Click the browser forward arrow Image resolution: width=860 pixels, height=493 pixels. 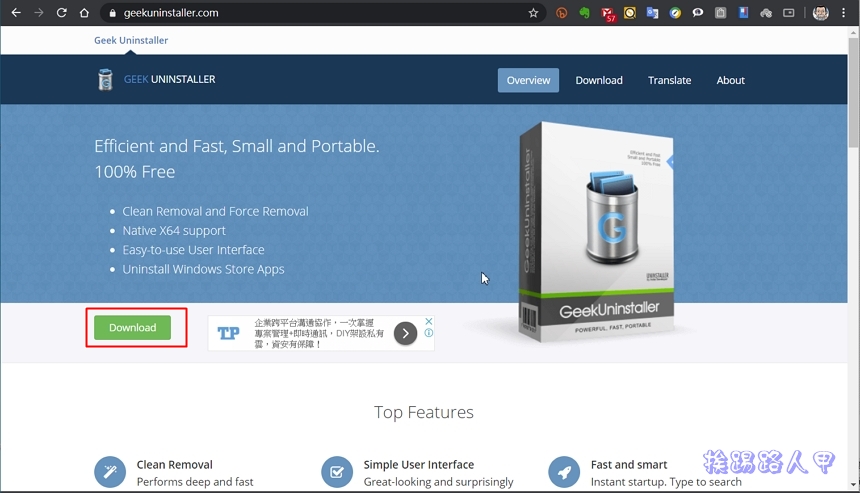tap(38, 13)
